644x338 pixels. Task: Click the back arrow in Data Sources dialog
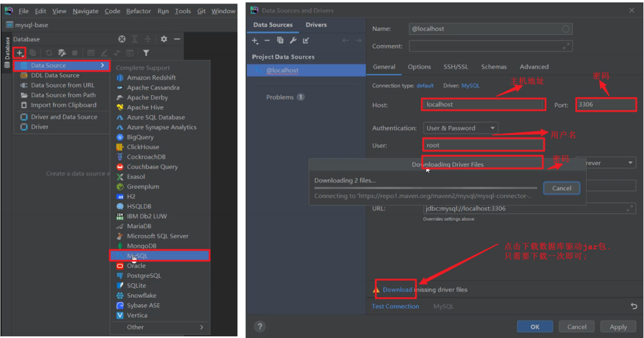pos(345,40)
